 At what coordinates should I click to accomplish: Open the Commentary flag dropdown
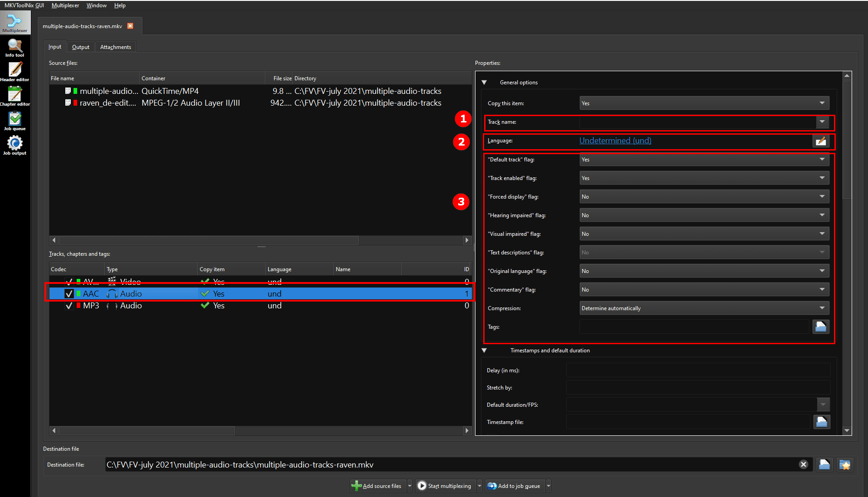pos(704,289)
